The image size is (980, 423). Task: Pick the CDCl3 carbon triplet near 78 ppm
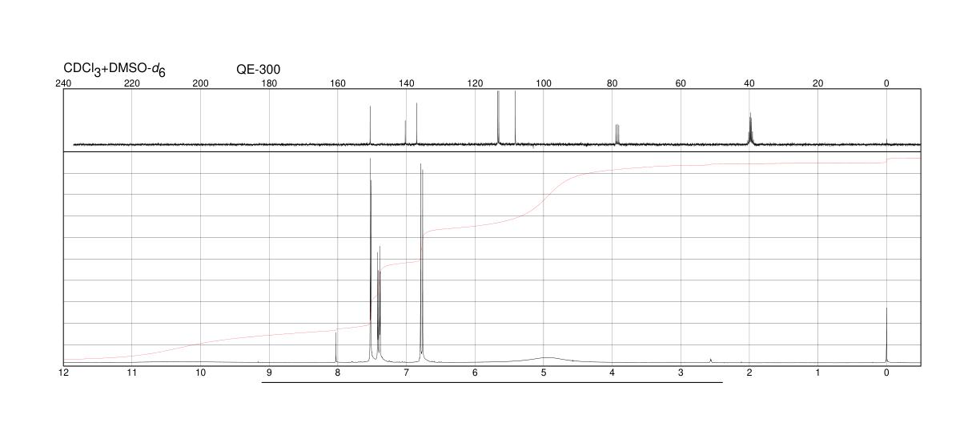point(617,135)
